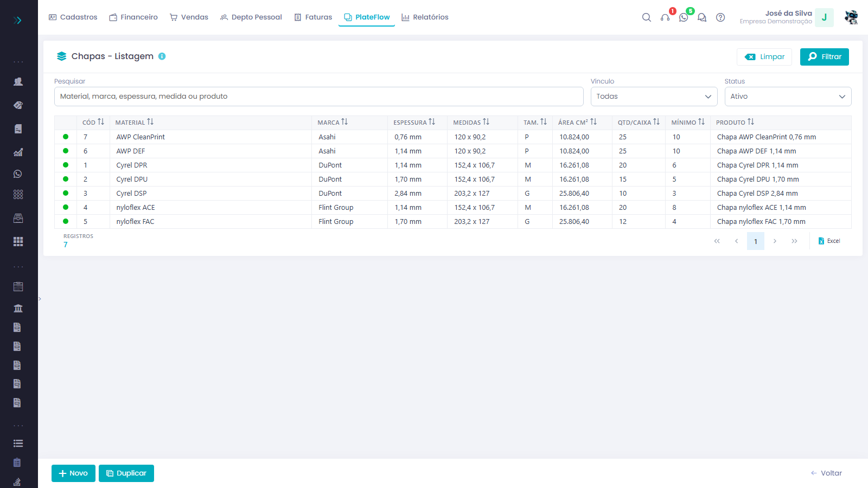
Task: Select page 1 in pagination
Action: 756,241
